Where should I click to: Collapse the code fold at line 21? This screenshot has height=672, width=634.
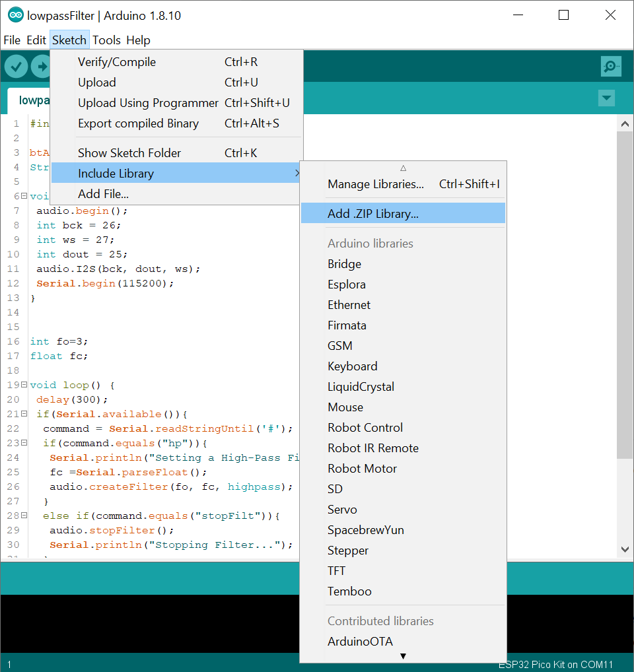24,414
